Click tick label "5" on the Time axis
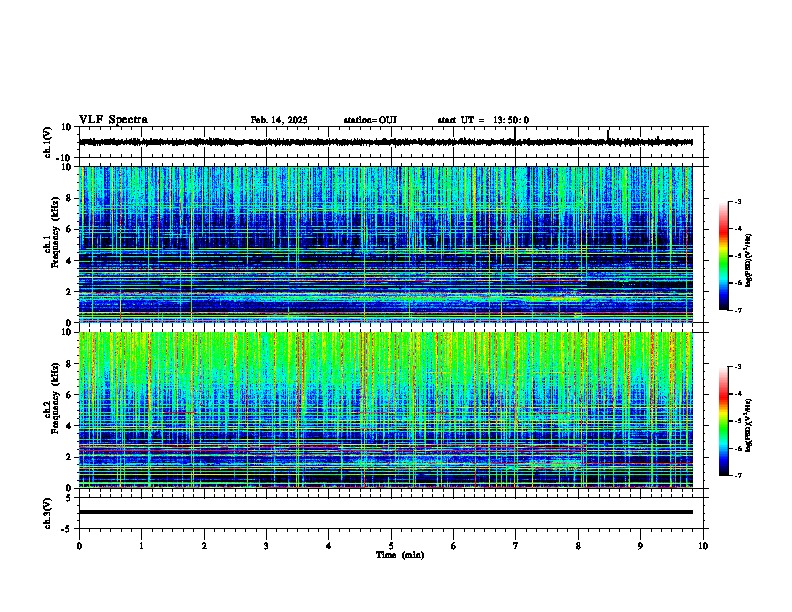 click(x=391, y=546)
